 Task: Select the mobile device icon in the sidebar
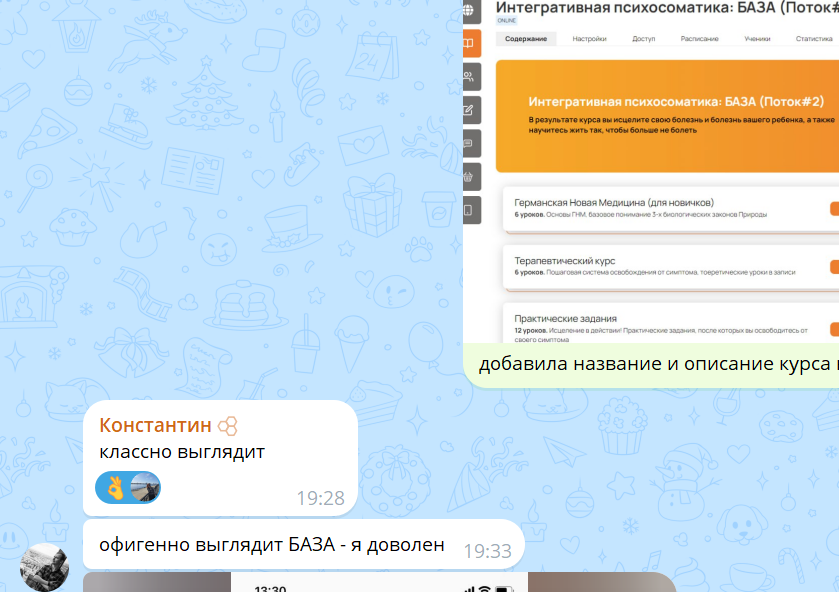(x=471, y=210)
